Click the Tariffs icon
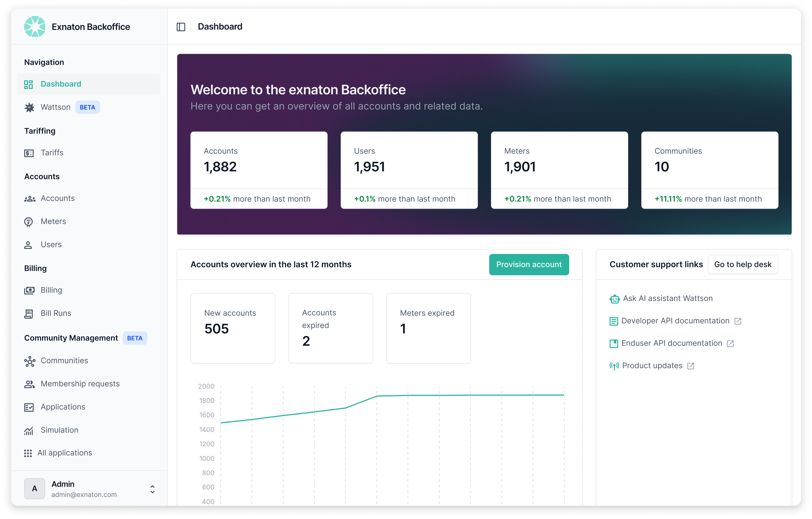 pos(29,153)
